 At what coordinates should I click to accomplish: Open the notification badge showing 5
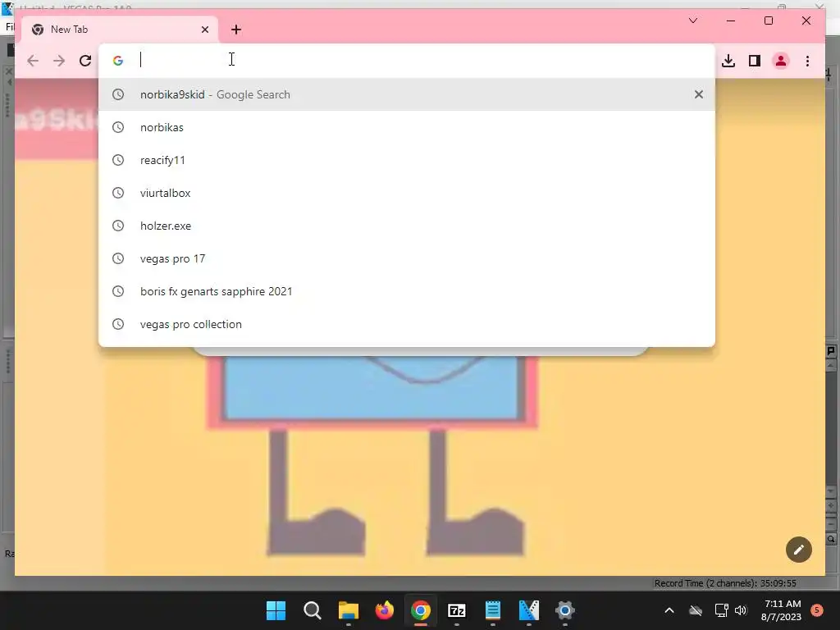coord(817,610)
